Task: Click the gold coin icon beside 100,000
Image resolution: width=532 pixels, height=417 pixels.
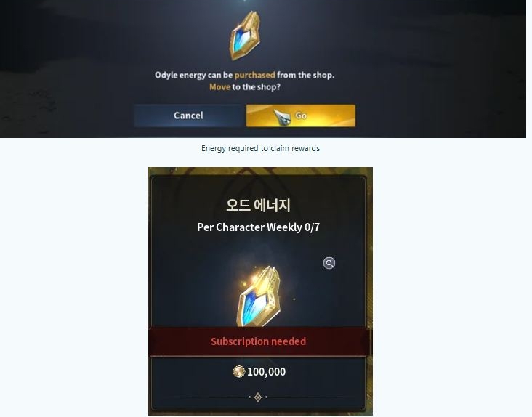Action: (x=239, y=371)
